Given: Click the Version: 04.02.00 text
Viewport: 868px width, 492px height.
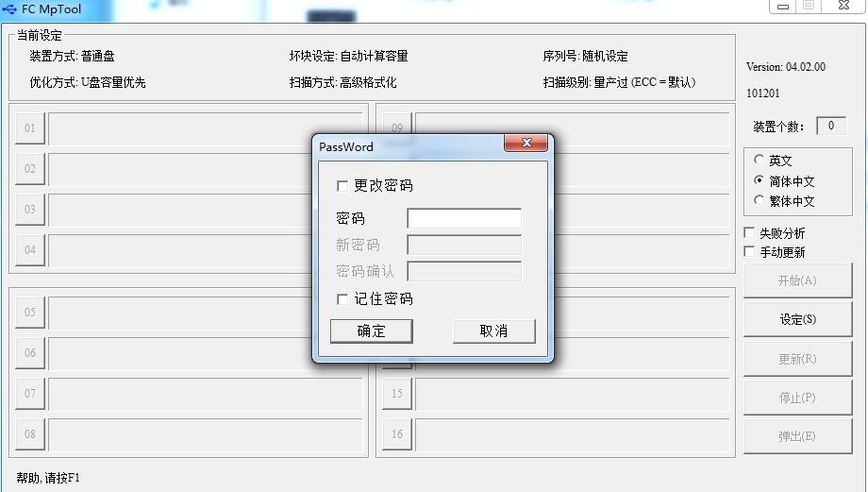Looking at the screenshot, I should pos(786,67).
